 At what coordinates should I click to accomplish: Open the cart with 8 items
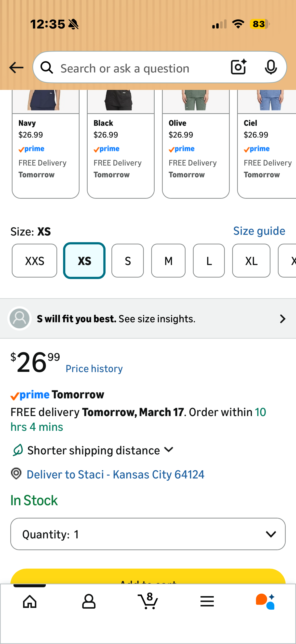coord(148,601)
